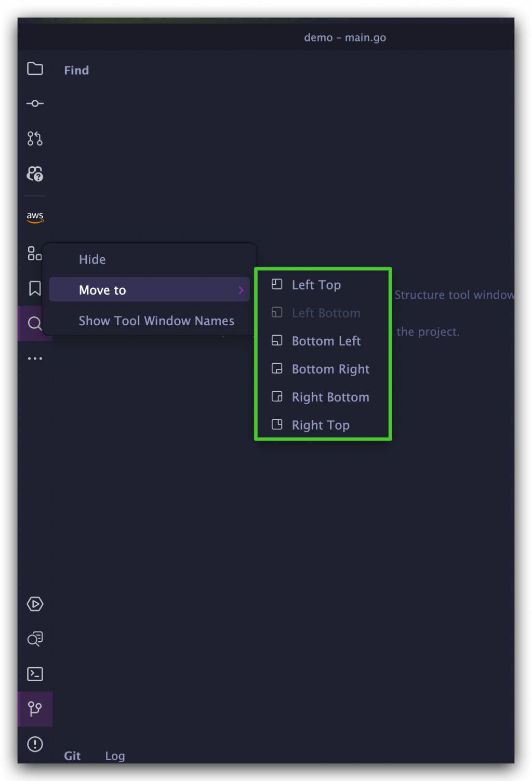Image resolution: width=532 pixels, height=781 pixels.
Task: Open the Commit tool window icon
Action: tap(35, 103)
